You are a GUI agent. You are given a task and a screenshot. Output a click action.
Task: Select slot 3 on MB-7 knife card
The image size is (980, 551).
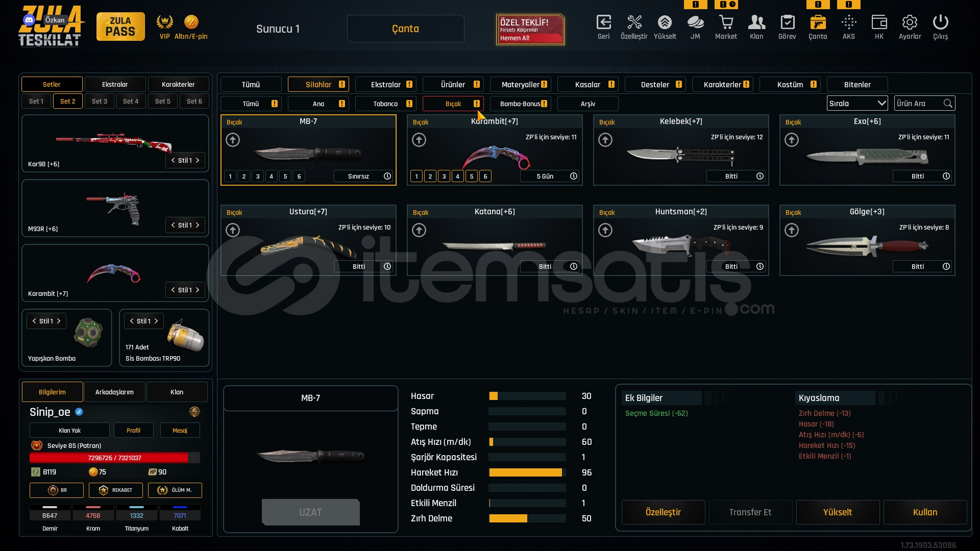click(258, 177)
